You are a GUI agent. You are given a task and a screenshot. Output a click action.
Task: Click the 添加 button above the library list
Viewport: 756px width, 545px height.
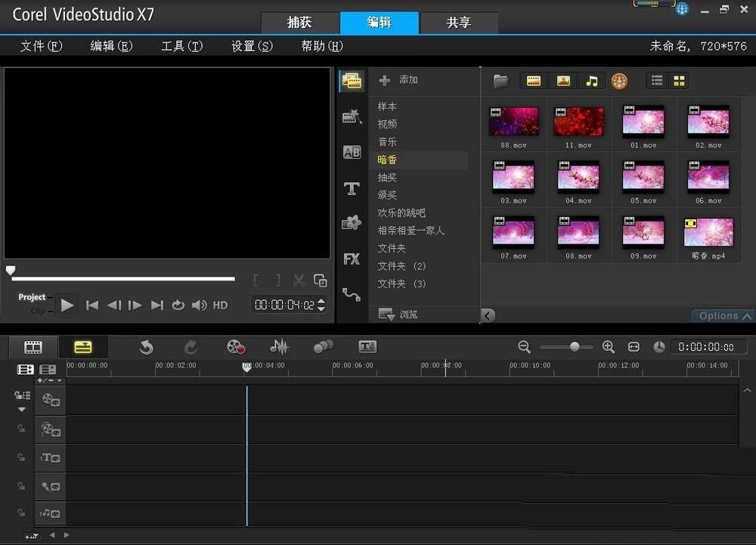point(401,79)
